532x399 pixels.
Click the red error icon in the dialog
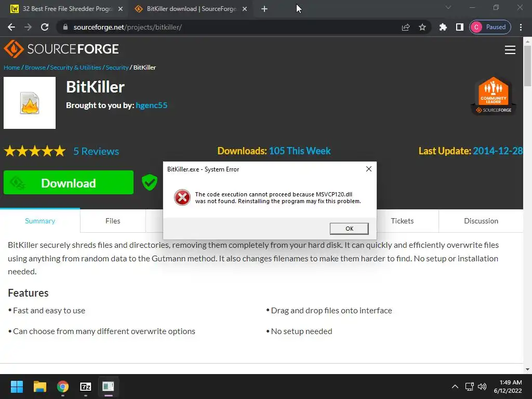pos(182,197)
